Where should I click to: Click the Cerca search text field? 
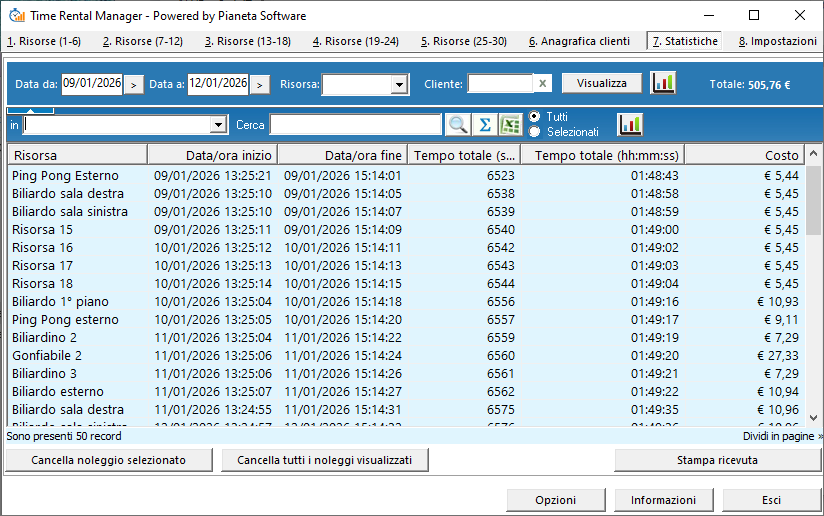tap(355, 124)
